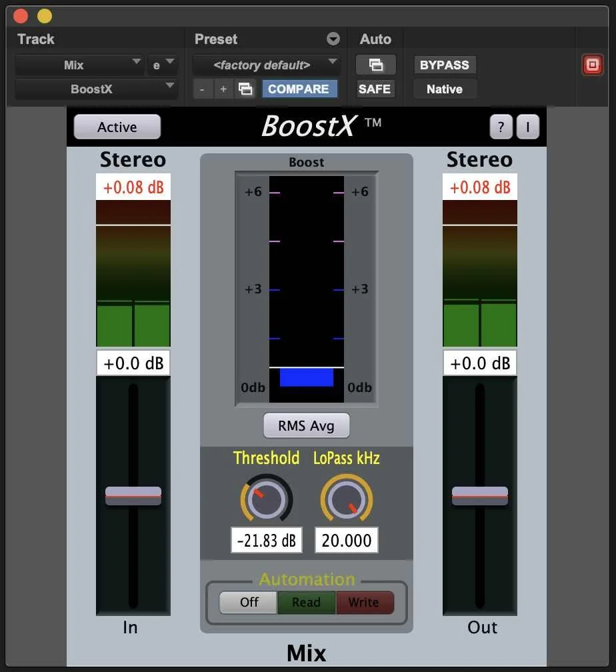The width and height of the screenshot is (616, 672).
Task: Click the Threshold knob
Action: point(266,499)
